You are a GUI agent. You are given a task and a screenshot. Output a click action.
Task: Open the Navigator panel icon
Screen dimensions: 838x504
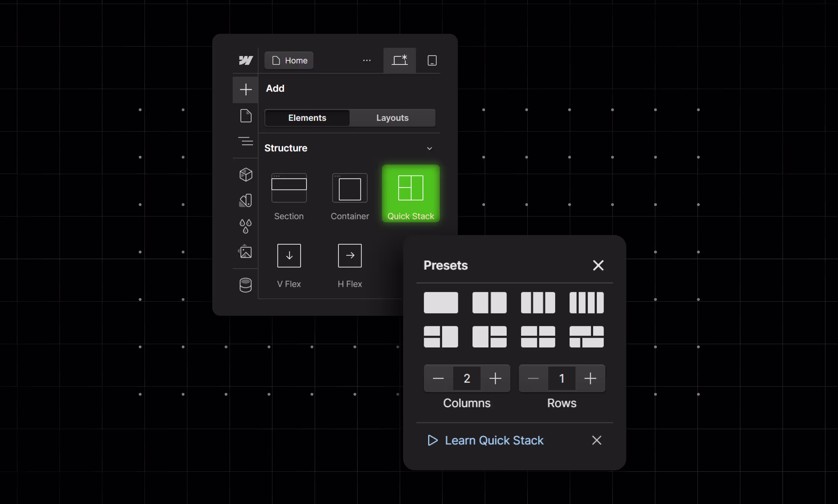(x=246, y=141)
